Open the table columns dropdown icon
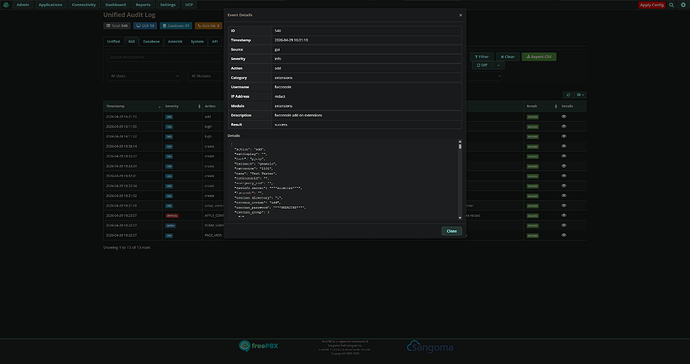The height and width of the screenshot is (364, 690). tap(580, 95)
